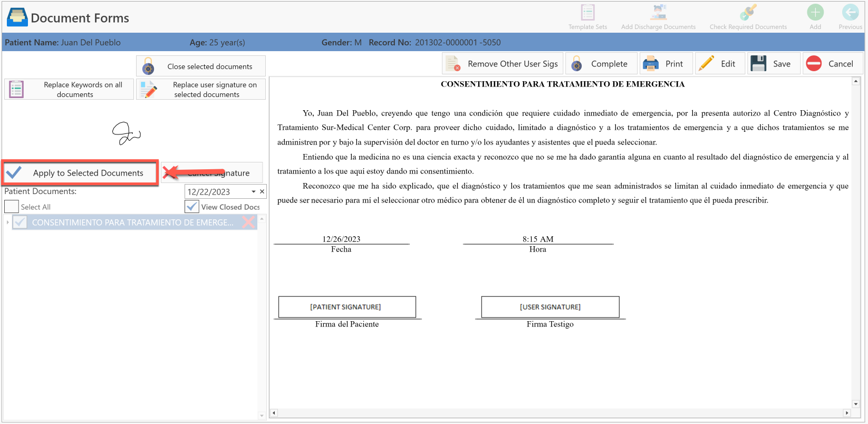Click the document vertical scrollbar down arrow
Image resolution: width=868 pixels, height=424 pixels.
tap(855, 404)
